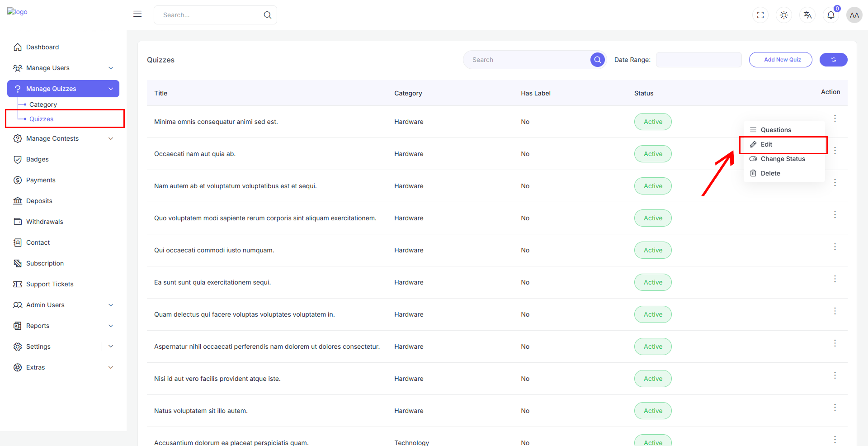The height and width of the screenshot is (446, 868).
Task: Click the Status column header
Action: coord(644,93)
